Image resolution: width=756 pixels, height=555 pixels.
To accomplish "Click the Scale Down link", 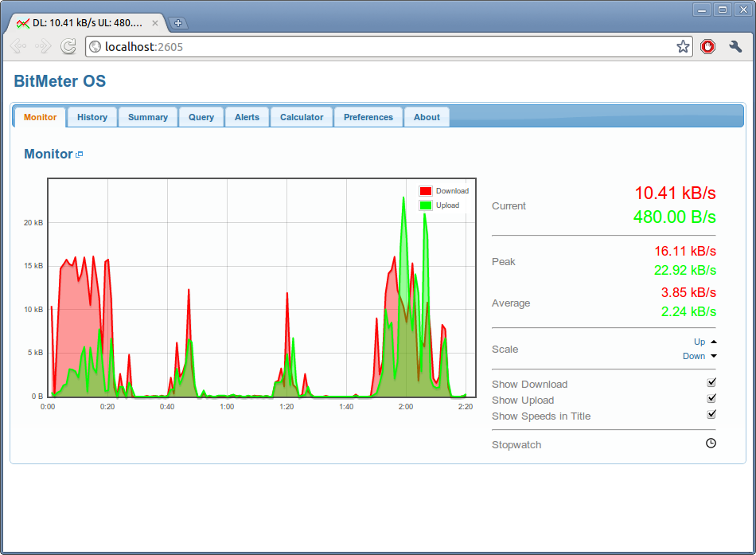I will coord(694,356).
